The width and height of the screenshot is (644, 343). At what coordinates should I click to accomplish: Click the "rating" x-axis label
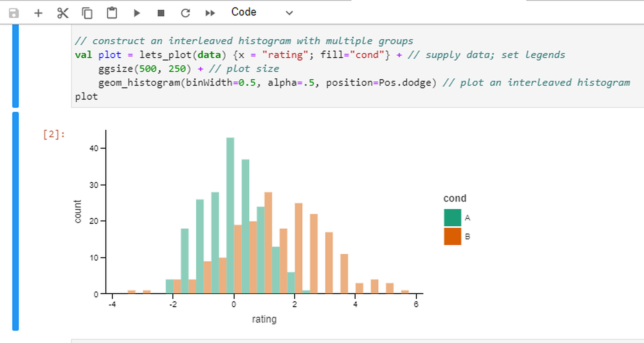(264, 319)
